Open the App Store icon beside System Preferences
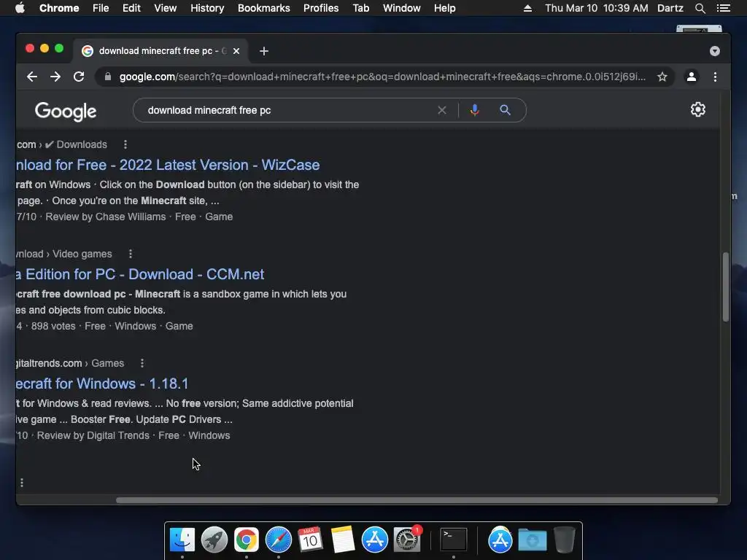Screen dimensions: 747x560 [x=374, y=540]
